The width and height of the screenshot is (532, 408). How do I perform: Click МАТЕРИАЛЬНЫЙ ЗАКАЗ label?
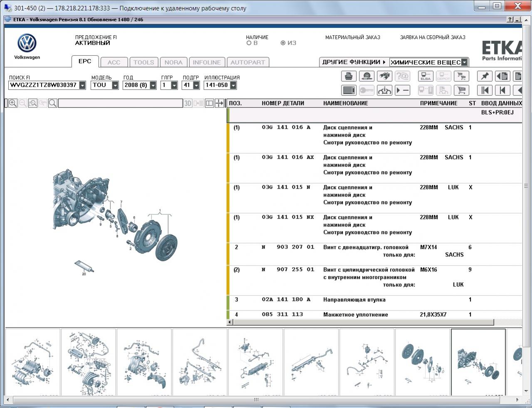(x=353, y=37)
